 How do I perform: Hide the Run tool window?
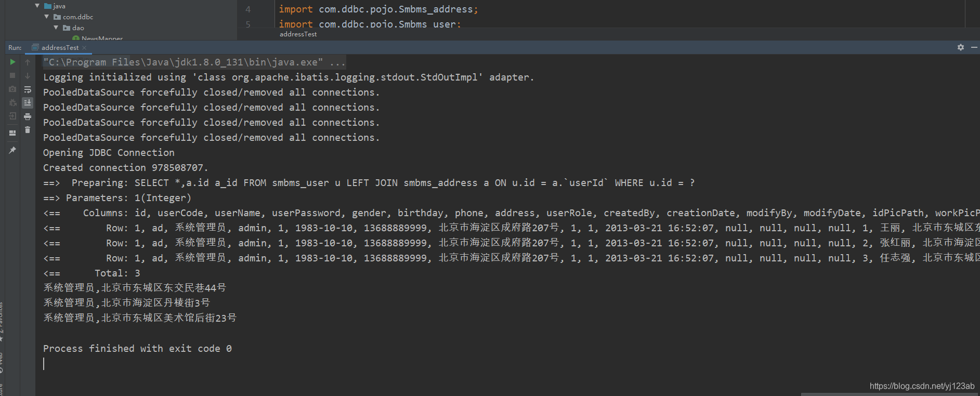974,47
